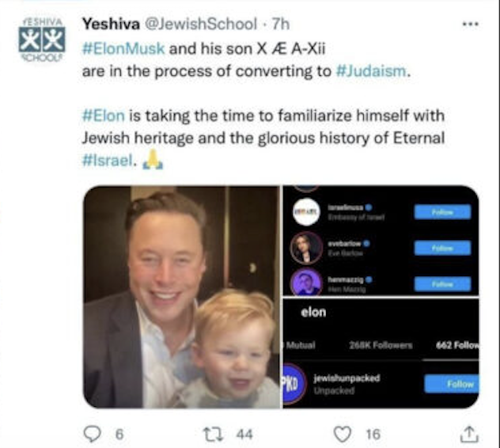Follow the evebarlow account
This screenshot has height=448, width=500.
[x=442, y=248]
